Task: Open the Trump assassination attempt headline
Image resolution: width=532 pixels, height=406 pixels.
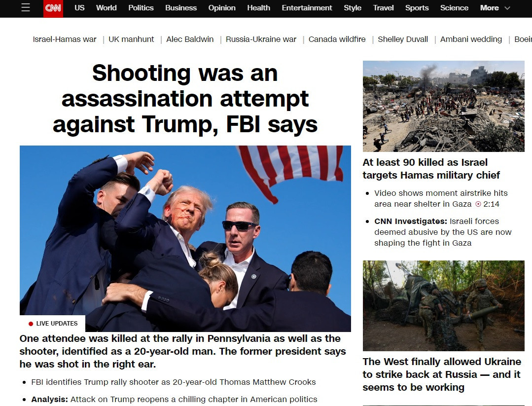Action: (185, 99)
